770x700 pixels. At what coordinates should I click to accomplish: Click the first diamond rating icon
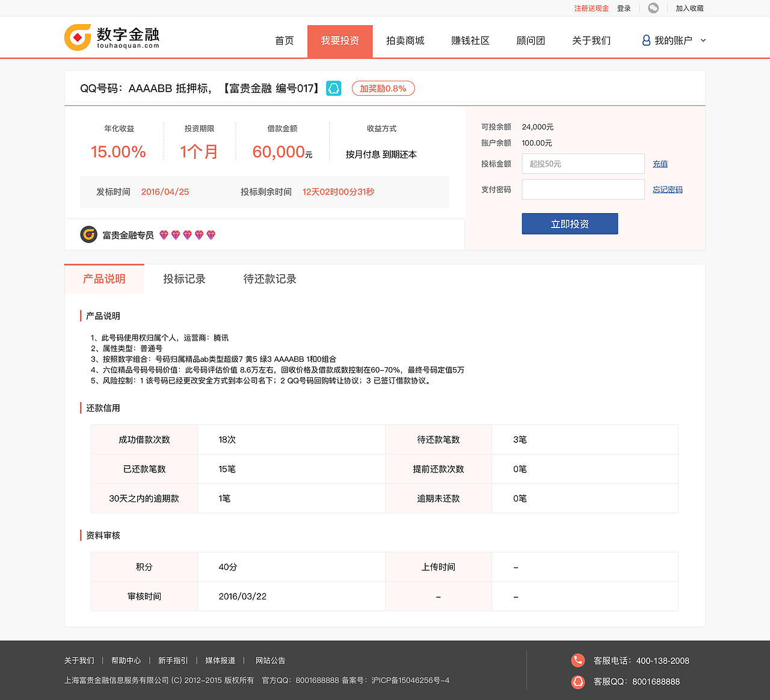pyautogui.click(x=164, y=235)
